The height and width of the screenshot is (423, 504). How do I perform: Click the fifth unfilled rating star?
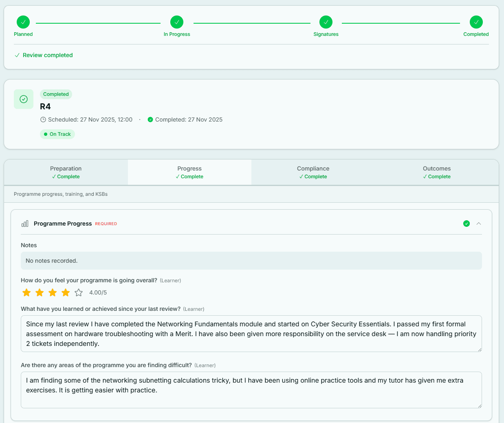pos(78,292)
